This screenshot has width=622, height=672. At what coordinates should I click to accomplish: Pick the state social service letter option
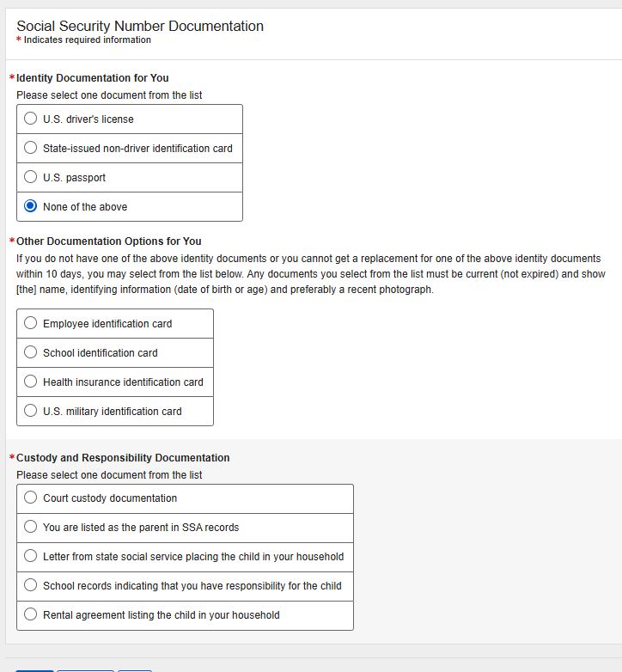coord(31,557)
